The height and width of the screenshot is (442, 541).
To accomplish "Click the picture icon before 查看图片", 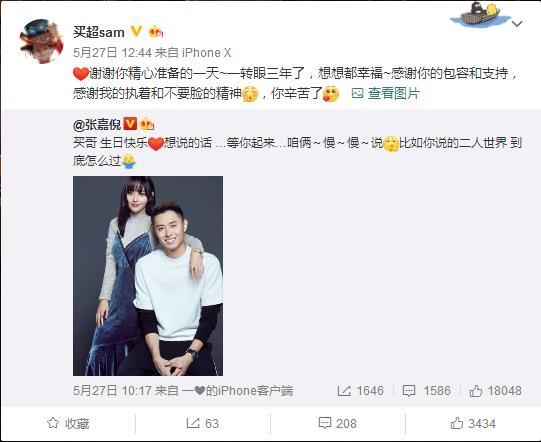I will point(357,93).
